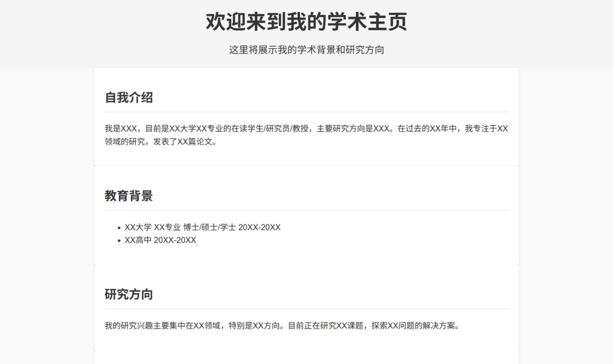Click the 教育背景 section heading

point(129,196)
